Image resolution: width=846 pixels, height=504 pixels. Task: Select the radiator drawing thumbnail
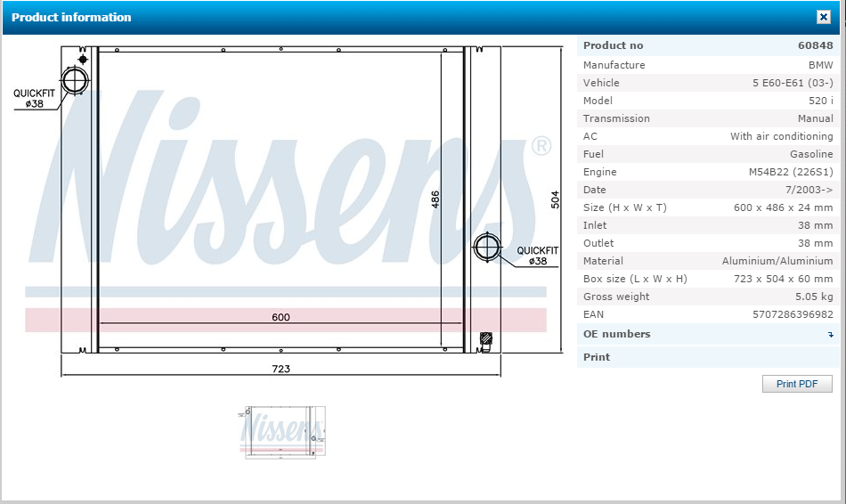click(282, 432)
